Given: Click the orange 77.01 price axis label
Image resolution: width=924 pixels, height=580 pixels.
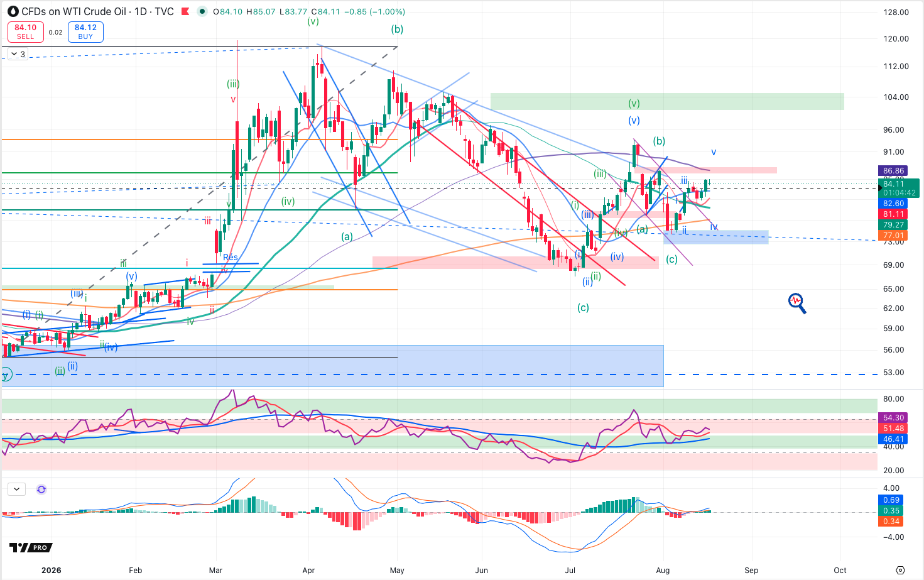Looking at the screenshot, I should [x=893, y=236].
